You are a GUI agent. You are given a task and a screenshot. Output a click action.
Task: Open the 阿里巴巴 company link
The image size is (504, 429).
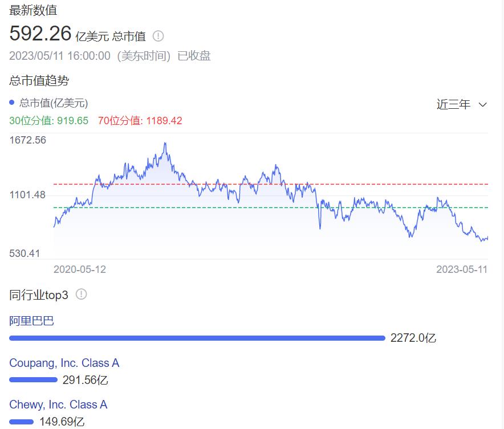coord(31,321)
